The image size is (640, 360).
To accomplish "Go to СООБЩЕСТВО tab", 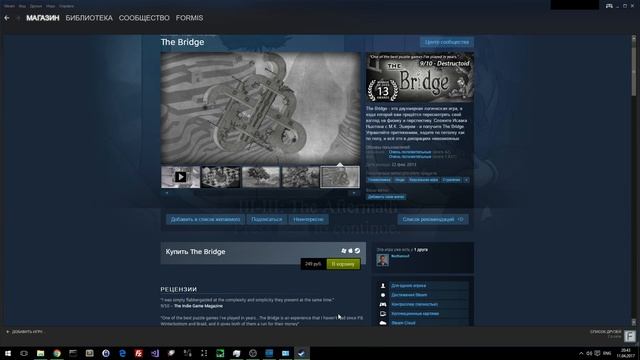I will pyautogui.click(x=144, y=18).
